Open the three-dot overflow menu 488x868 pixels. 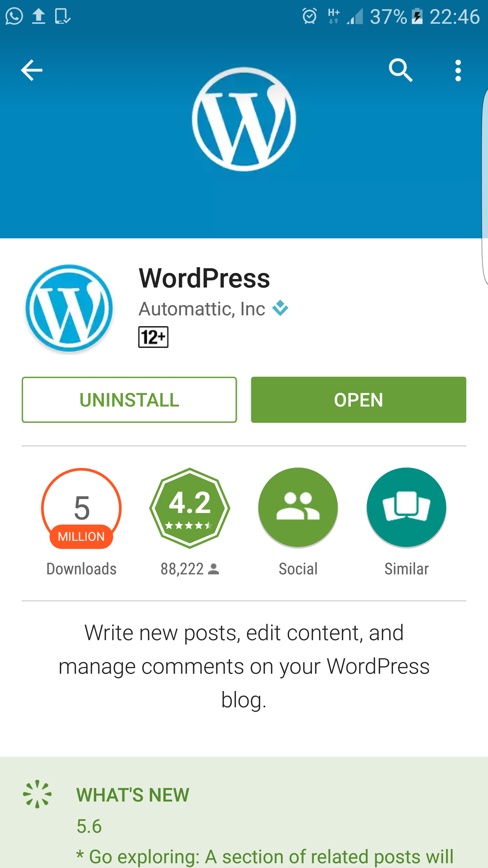pyautogui.click(x=458, y=71)
